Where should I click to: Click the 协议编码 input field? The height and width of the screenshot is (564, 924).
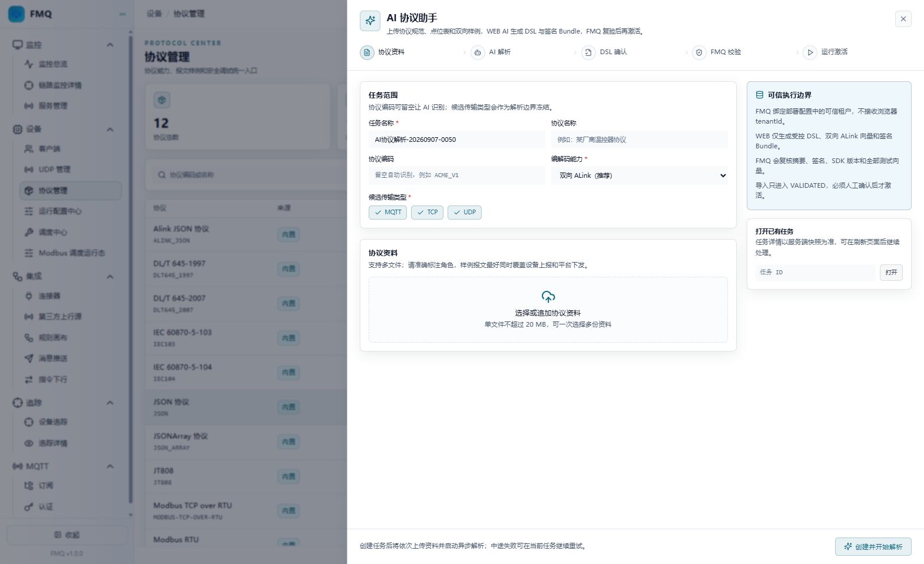[x=457, y=175]
